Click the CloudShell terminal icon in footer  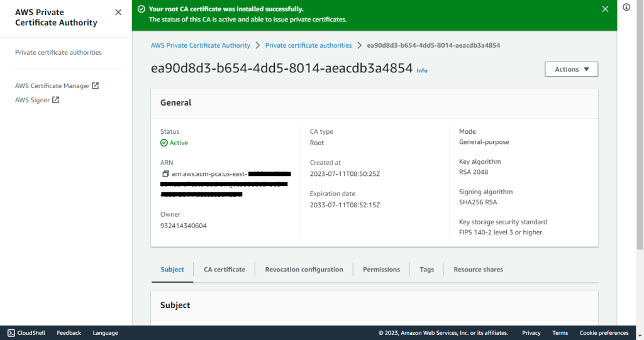11,333
